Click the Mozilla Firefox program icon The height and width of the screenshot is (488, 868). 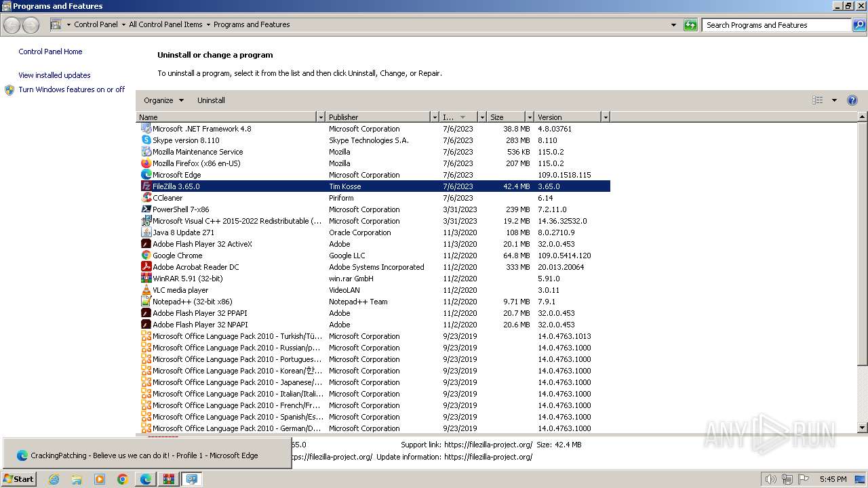coord(146,163)
